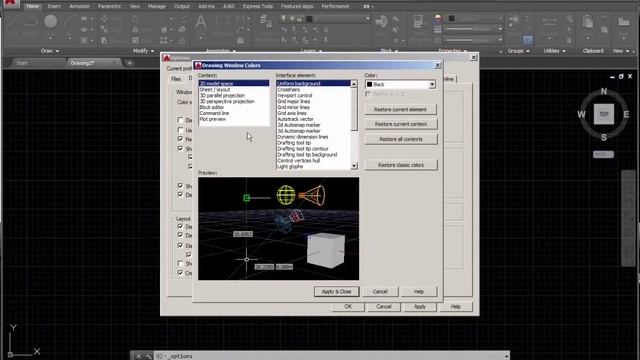Open the Manage ribbon tab
This screenshot has width=640, height=360.
[156, 6]
